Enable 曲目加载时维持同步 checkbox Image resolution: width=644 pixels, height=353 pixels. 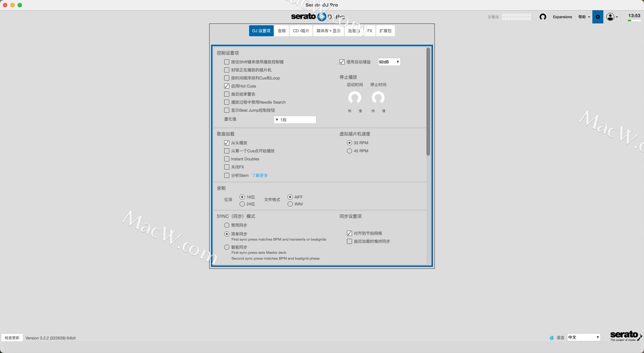coord(350,241)
